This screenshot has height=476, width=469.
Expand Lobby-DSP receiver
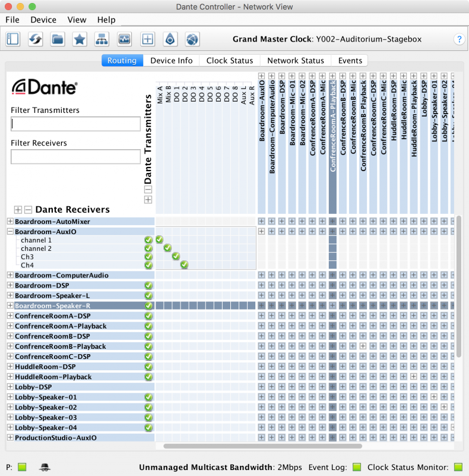(x=10, y=387)
